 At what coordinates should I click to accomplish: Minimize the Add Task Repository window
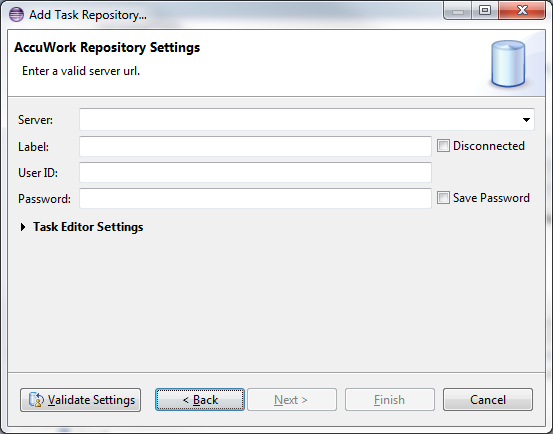tap(457, 11)
